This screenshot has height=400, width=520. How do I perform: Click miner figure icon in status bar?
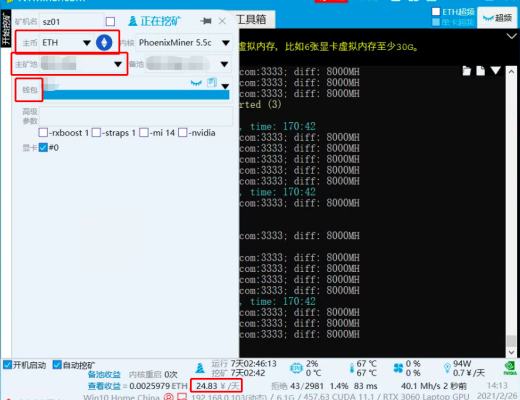[200, 368]
